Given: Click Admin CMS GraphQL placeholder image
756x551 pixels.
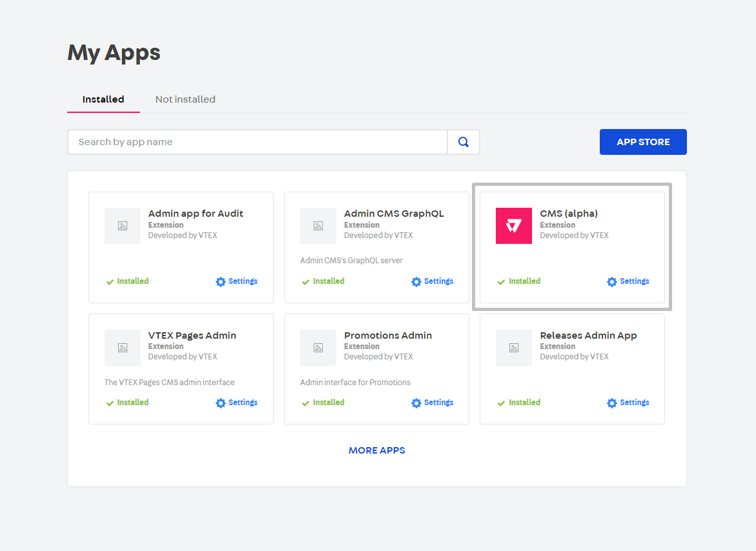Looking at the screenshot, I should pos(318,226).
